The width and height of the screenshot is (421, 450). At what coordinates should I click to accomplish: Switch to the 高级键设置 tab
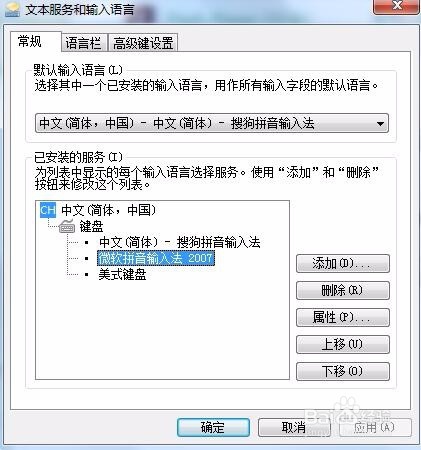[x=143, y=43]
